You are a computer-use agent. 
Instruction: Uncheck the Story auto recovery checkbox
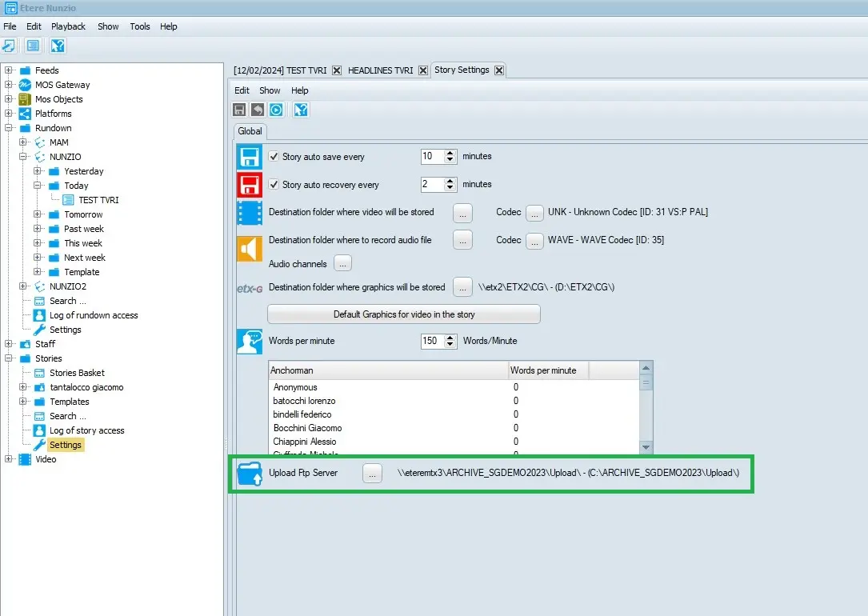pos(274,185)
